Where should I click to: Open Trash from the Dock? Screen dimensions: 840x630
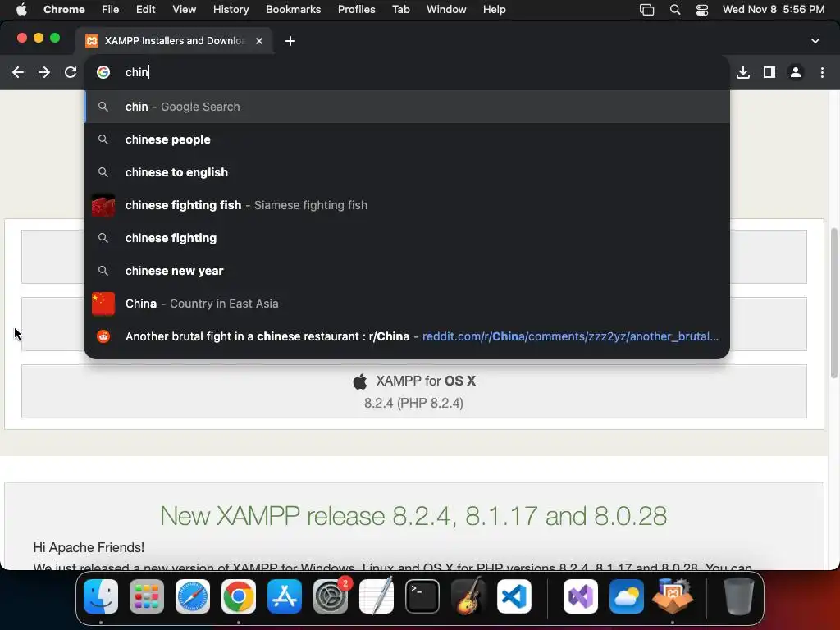(x=739, y=596)
